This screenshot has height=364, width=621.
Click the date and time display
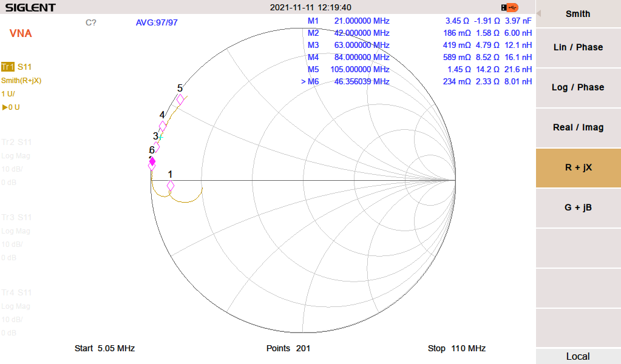(311, 7)
